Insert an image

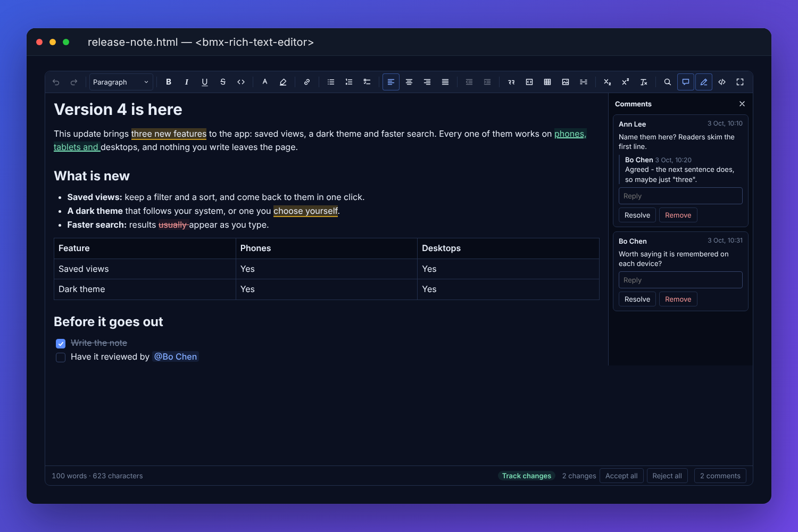(x=566, y=82)
